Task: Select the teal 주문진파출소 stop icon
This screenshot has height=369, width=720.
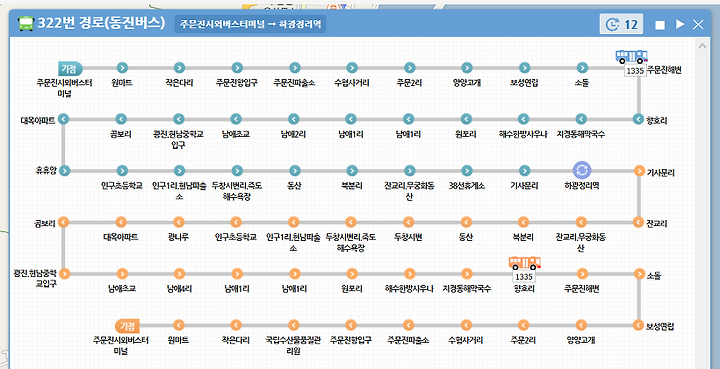Action: pos(294,68)
